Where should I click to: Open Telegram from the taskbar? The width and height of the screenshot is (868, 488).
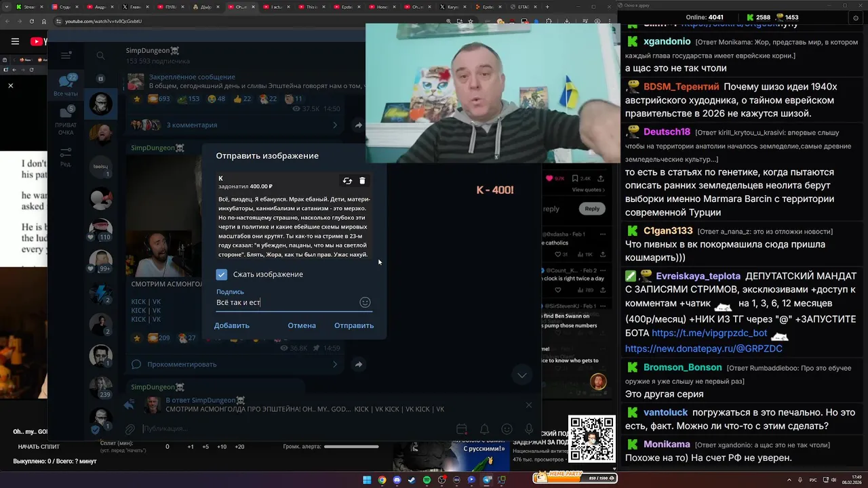click(486, 480)
